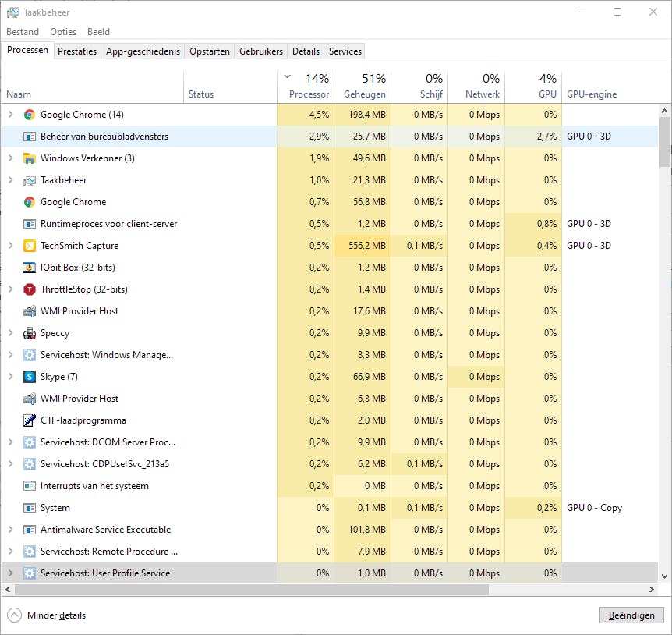Click the Servicehost: Remote Procedure gear icon
The image size is (672, 635).
coord(29,552)
